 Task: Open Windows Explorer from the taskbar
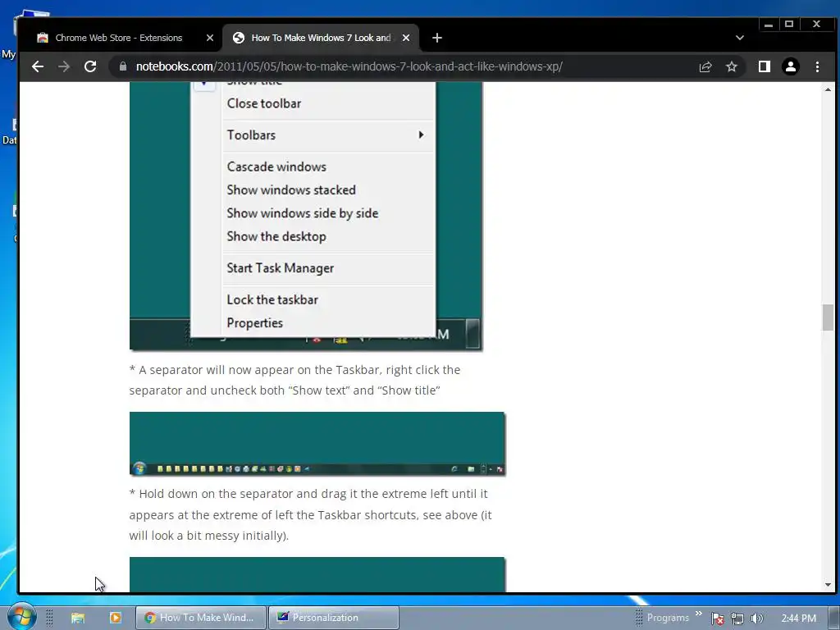point(78,618)
